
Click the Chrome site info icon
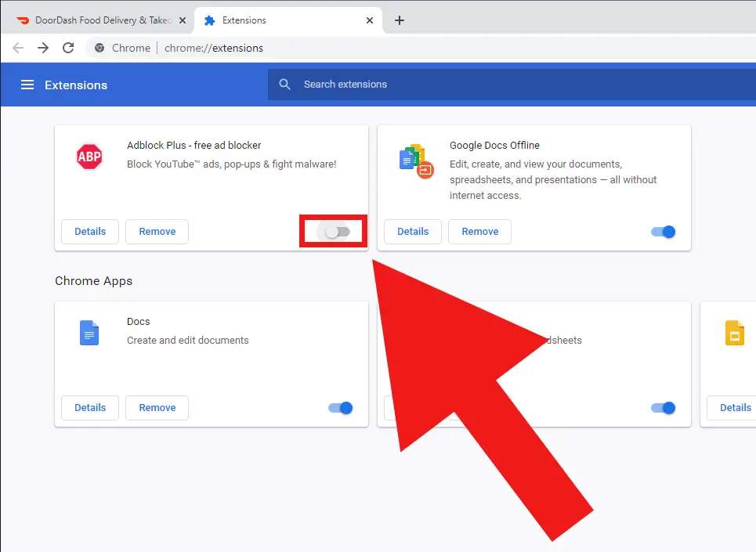99,48
